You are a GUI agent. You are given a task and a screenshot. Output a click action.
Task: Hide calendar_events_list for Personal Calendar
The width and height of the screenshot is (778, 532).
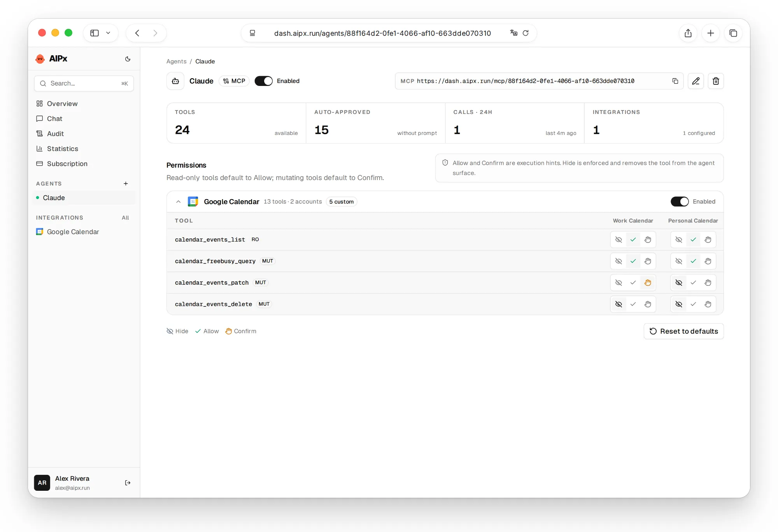point(679,240)
